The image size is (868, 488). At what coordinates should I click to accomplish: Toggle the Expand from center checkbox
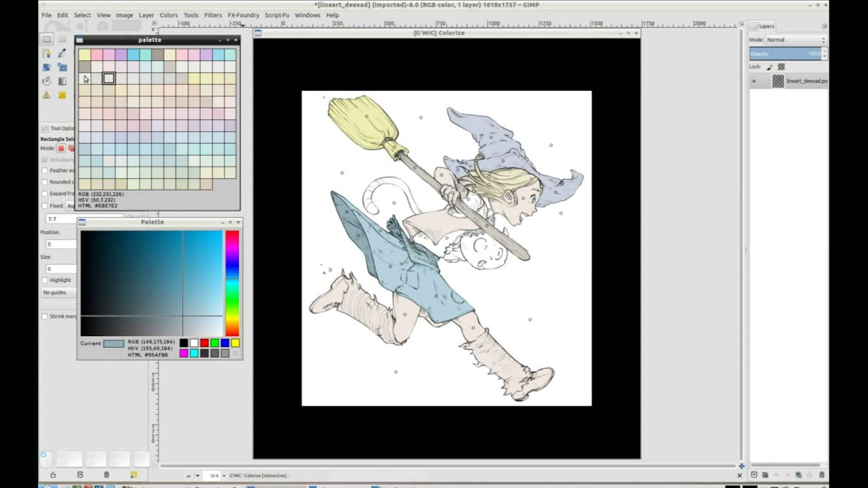[45, 193]
